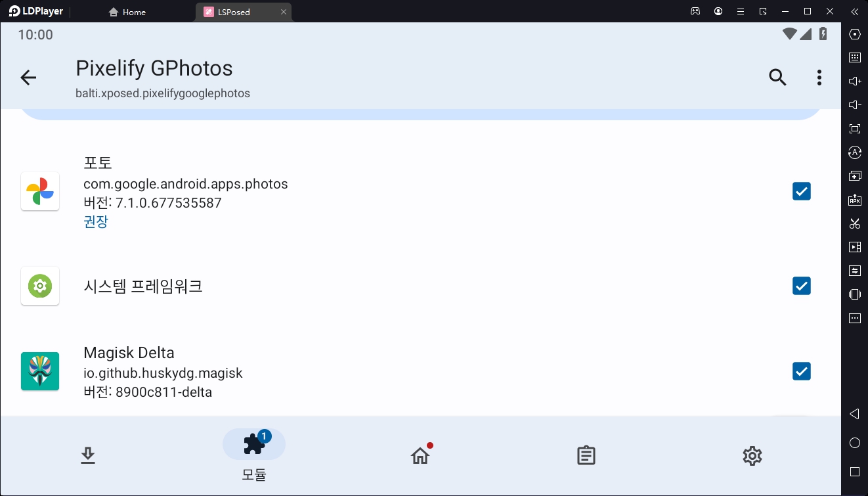The width and height of the screenshot is (868, 496).
Task: Open the LSPosed settings gear tab
Action: point(752,455)
